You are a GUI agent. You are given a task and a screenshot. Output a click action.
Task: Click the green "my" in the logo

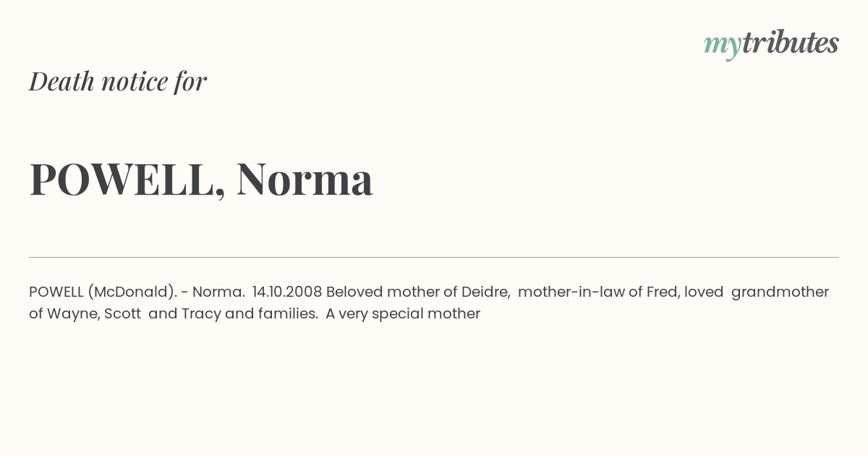coord(722,46)
